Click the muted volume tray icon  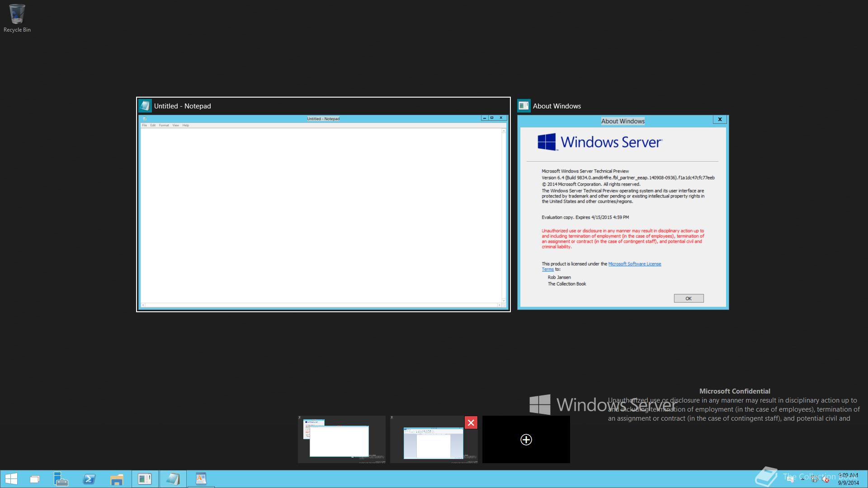[826, 479]
